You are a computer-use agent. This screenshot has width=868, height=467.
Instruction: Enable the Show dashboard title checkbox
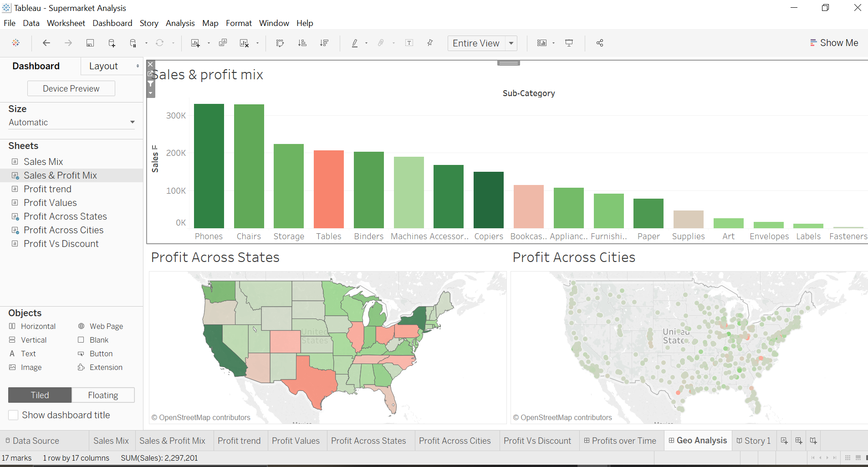pyautogui.click(x=13, y=415)
